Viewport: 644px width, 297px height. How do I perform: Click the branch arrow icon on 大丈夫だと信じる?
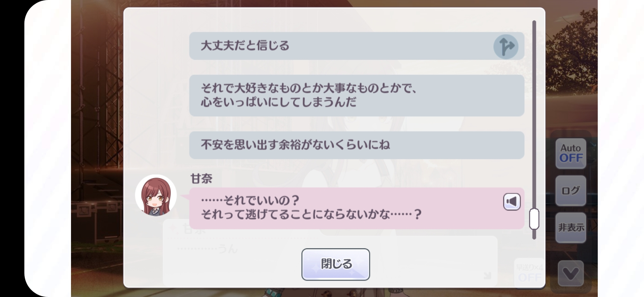(x=506, y=46)
